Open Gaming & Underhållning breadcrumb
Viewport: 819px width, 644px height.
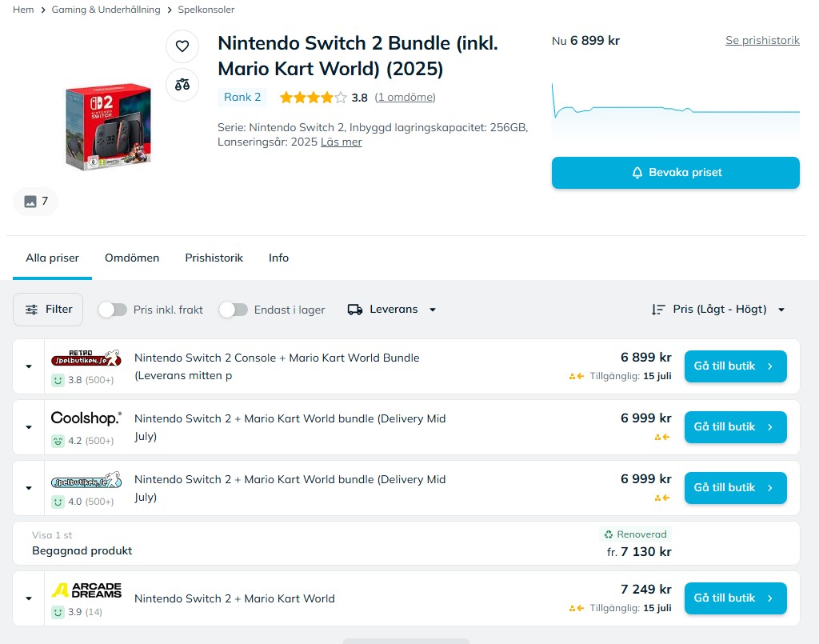click(x=106, y=10)
